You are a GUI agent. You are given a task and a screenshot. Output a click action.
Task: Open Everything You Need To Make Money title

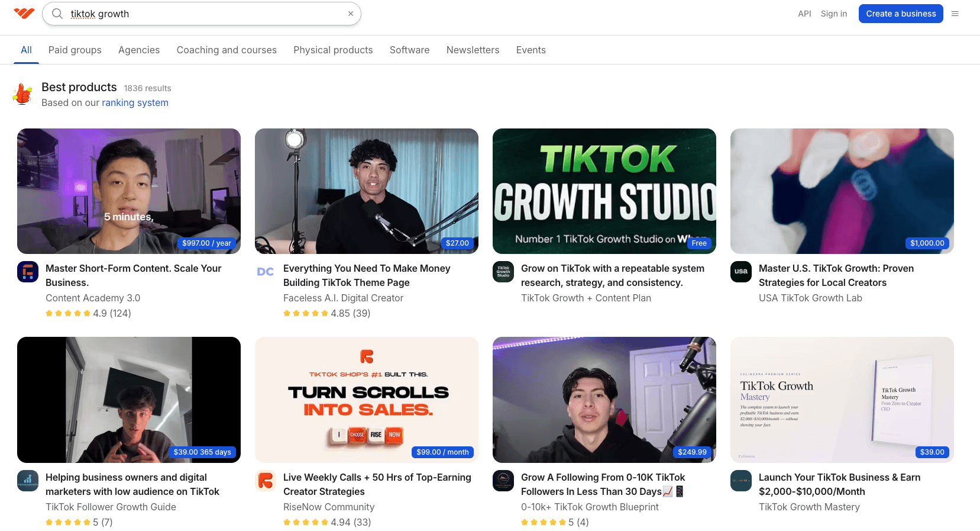(367, 275)
